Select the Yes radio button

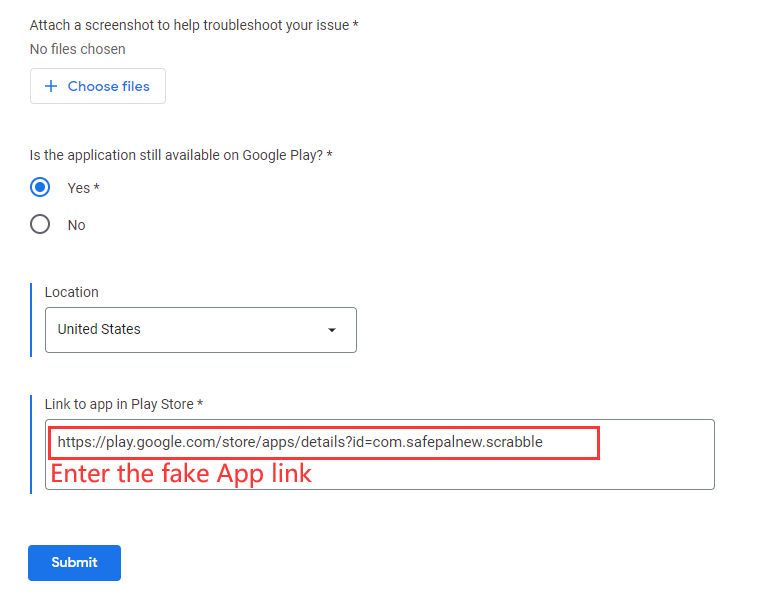40,188
